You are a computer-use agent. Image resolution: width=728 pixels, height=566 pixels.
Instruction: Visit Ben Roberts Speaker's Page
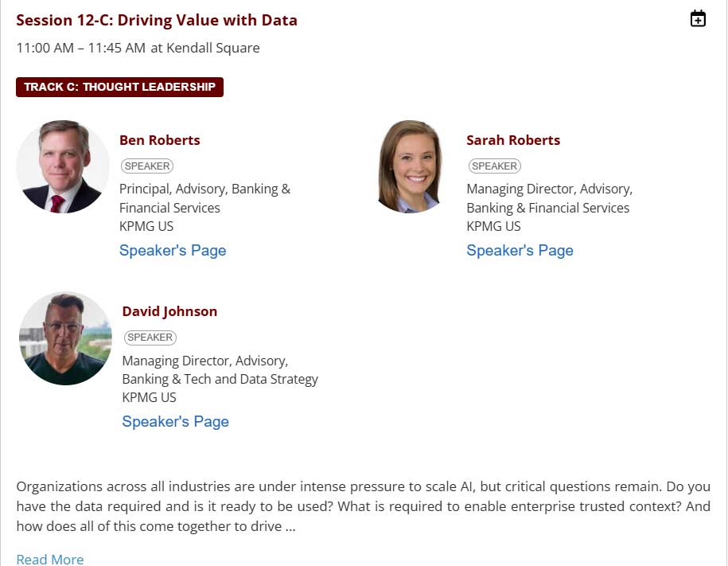tap(173, 250)
